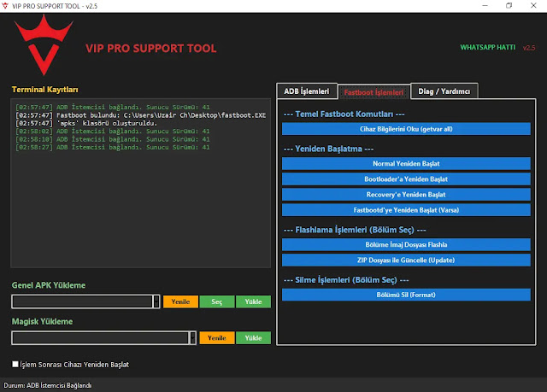Click ZIP Dosyası ile Güncelle (Update)
The width and height of the screenshot is (547, 392).
click(x=406, y=260)
